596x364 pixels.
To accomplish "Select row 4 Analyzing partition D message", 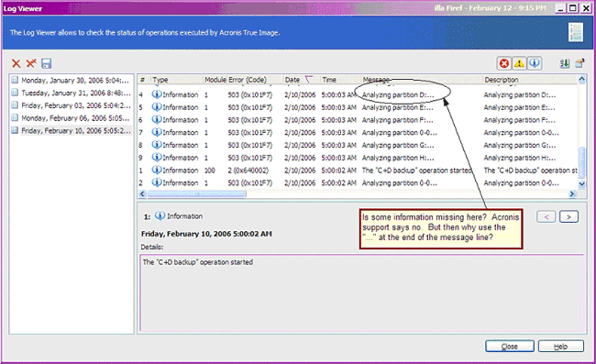I will (x=398, y=94).
